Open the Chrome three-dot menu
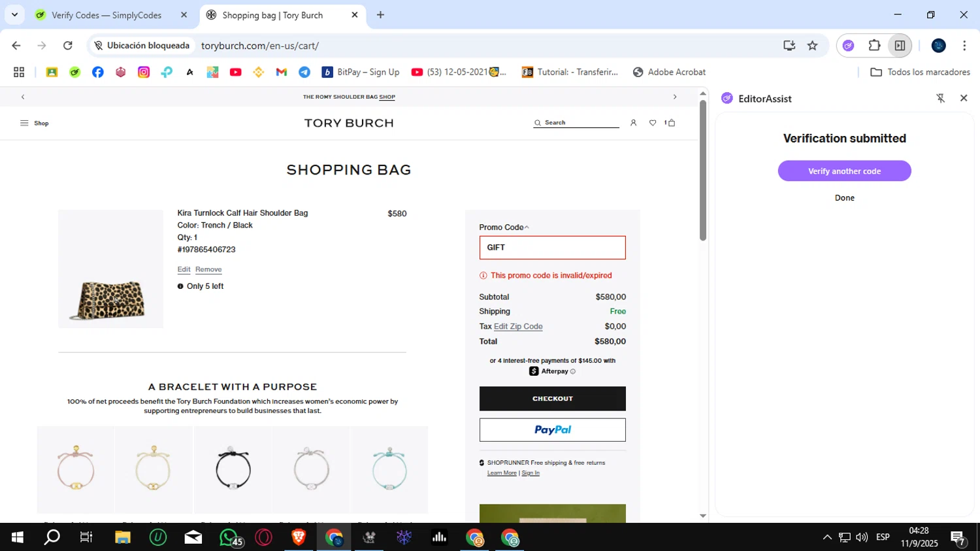 pos(964,46)
